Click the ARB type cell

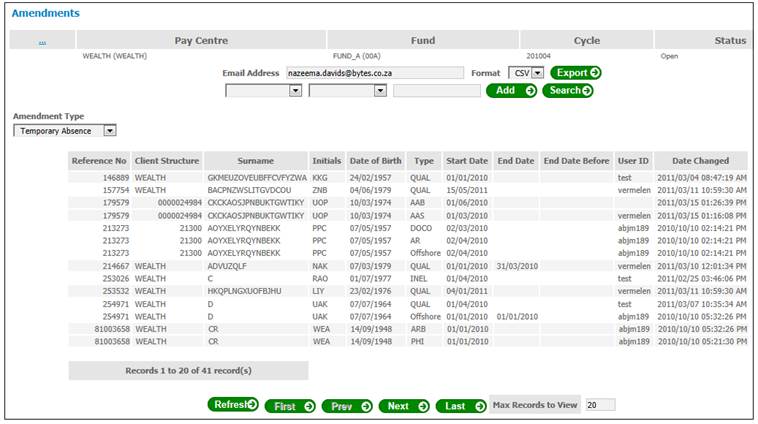[x=418, y=329]
